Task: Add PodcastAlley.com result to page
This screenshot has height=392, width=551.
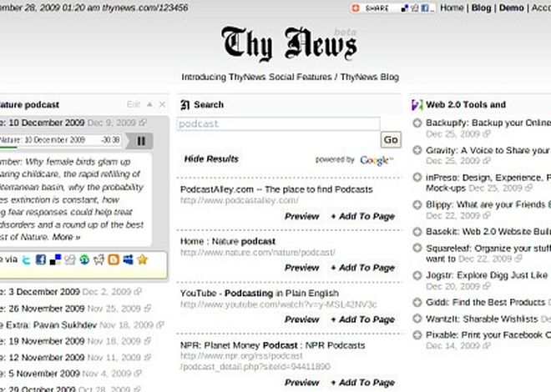Action: [362, 217]
